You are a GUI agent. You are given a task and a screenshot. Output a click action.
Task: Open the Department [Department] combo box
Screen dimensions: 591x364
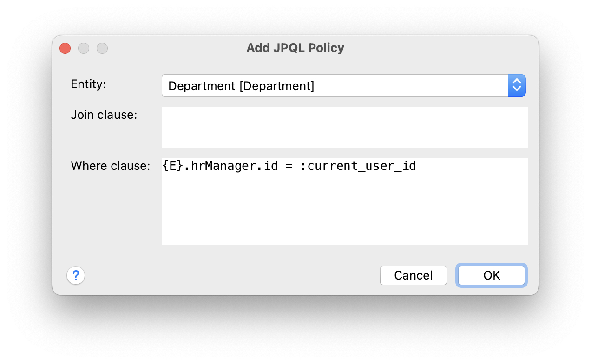click(335, 86)
